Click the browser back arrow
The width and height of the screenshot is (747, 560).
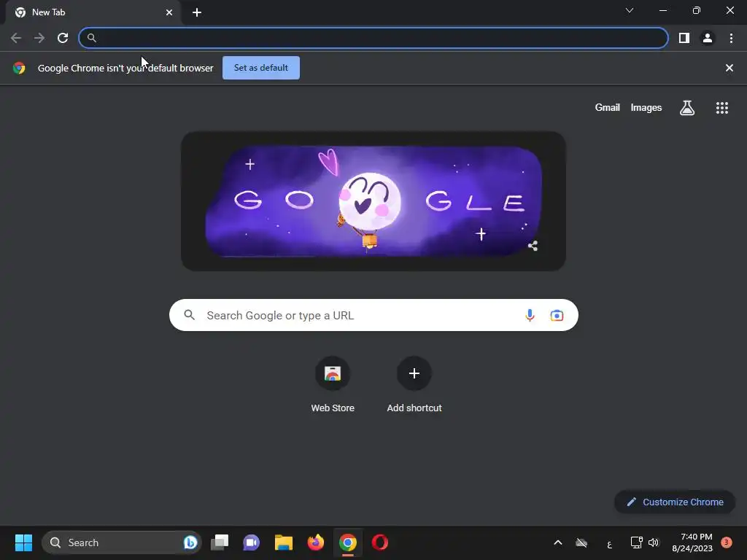tap(16, 38)
